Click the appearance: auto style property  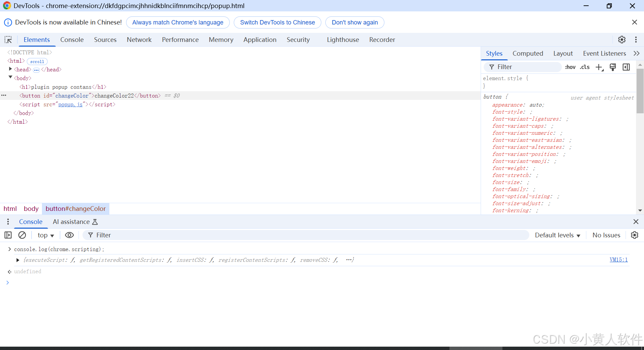pos(518,105)
